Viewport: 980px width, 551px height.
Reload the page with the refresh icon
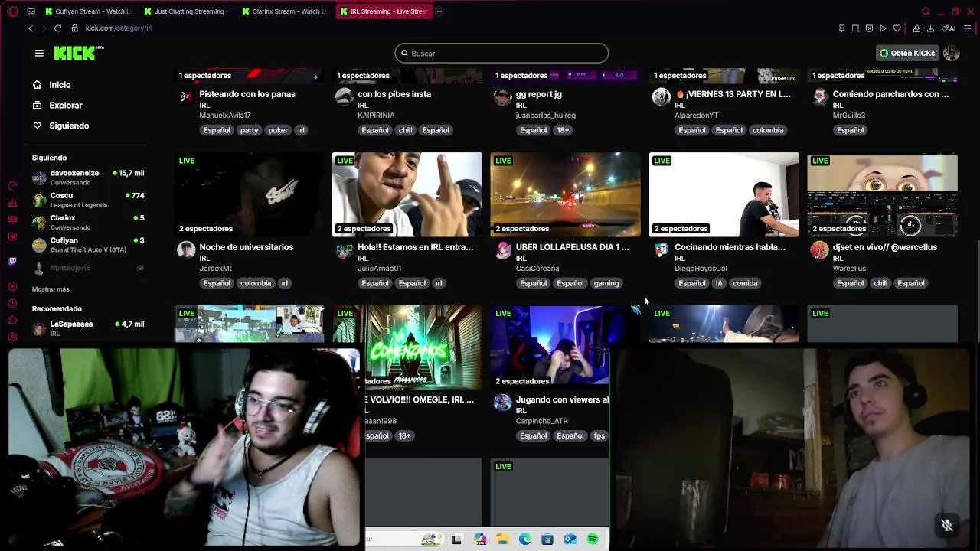pyautogui.click(x=57, y=28)
